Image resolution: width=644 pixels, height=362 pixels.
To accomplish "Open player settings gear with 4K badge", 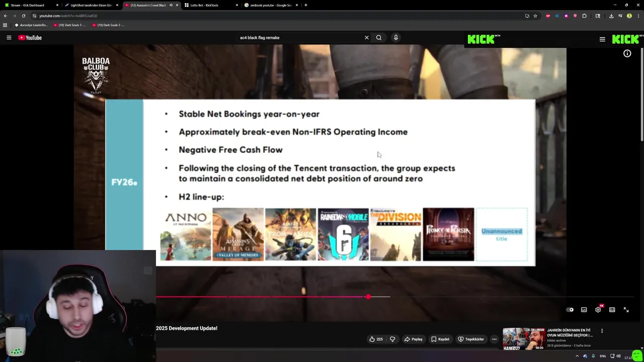I will (598, 309).
